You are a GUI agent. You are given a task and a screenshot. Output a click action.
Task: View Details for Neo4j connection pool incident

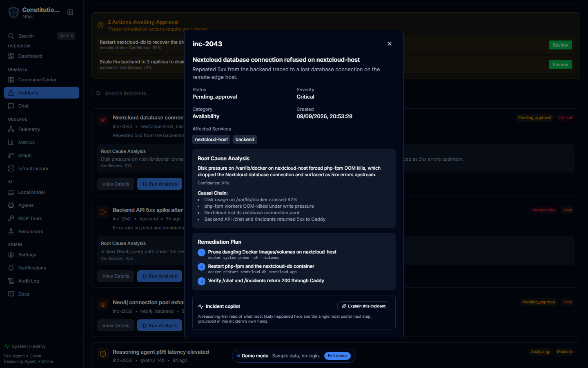tap(116, 325)
